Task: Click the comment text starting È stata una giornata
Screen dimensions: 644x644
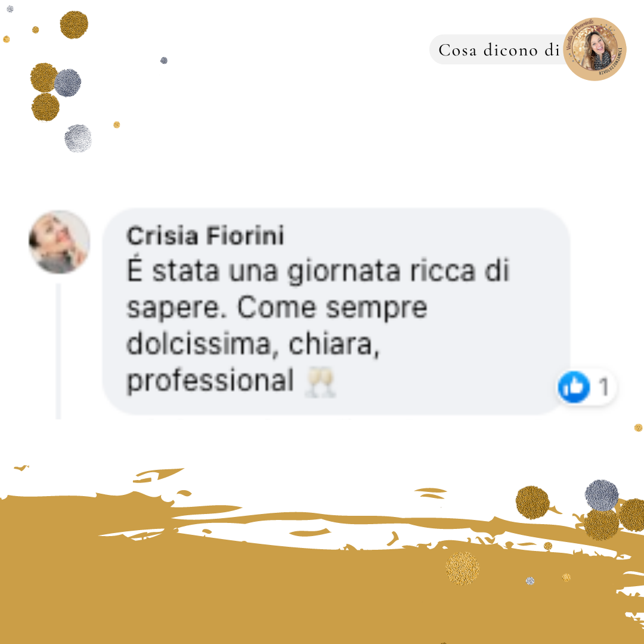Action: [x=318, y=326]
